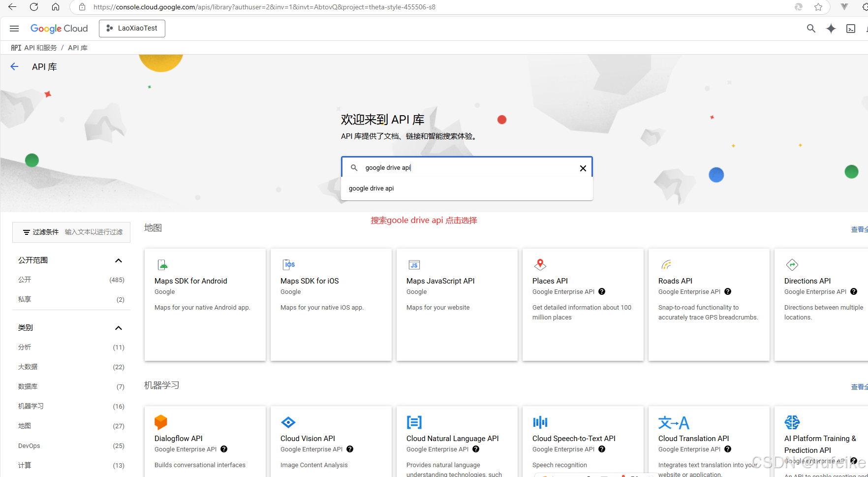Click the 'API 和服务' breadcrumb link
The image size is (868, 477).
(x=40, y=48)
